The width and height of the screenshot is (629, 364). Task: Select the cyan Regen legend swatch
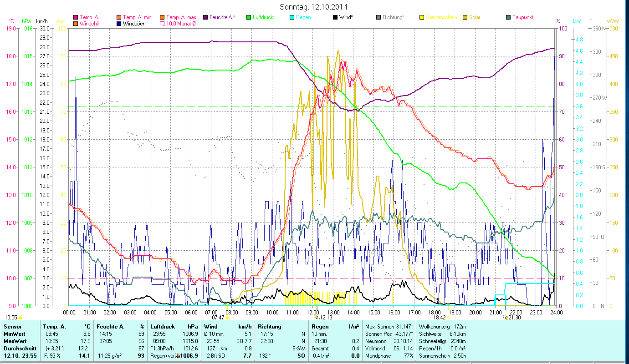pos(292,17)
